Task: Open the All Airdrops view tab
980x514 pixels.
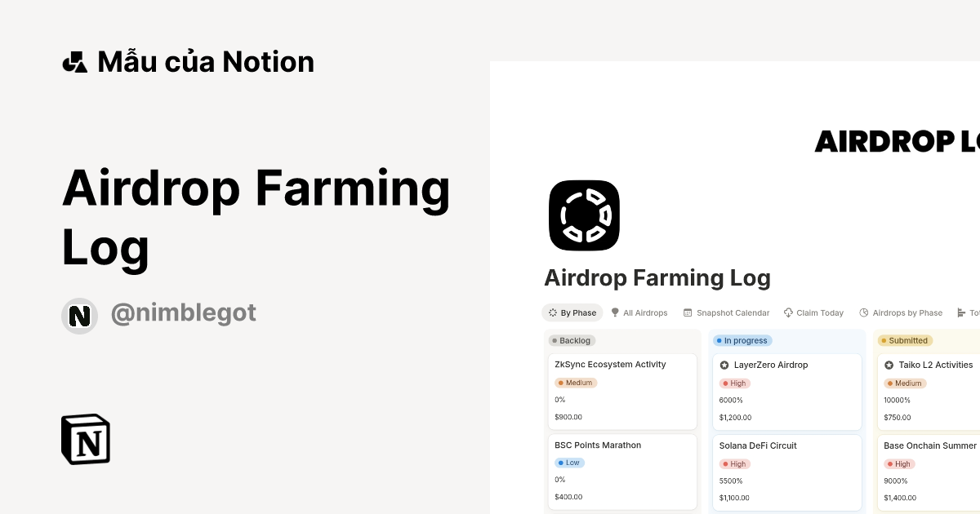Action: pyautogui.click(x=646, y=312)
